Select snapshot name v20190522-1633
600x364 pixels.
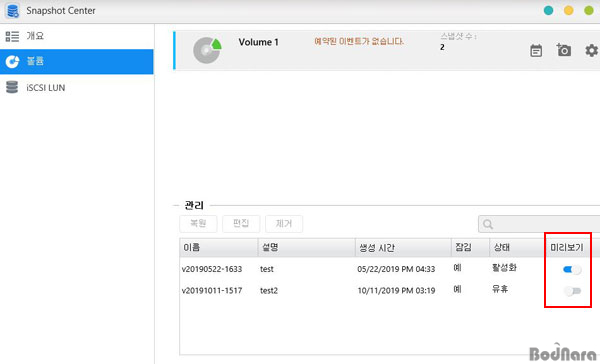point(212,269)
